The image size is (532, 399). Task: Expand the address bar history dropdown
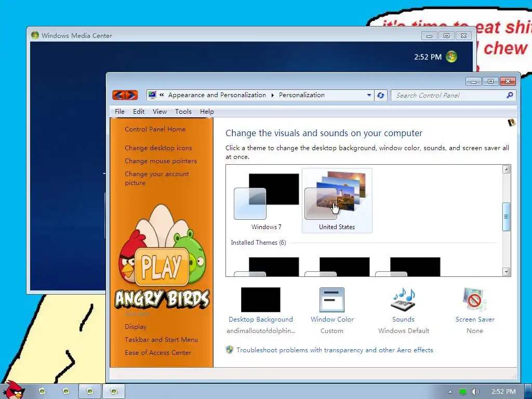tap(369, 96)
